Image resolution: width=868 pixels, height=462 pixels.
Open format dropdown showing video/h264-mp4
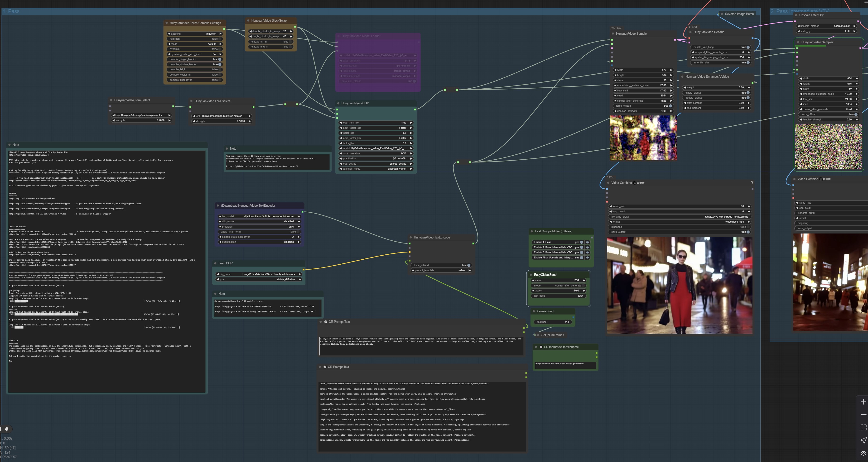[x=680, y=222]
